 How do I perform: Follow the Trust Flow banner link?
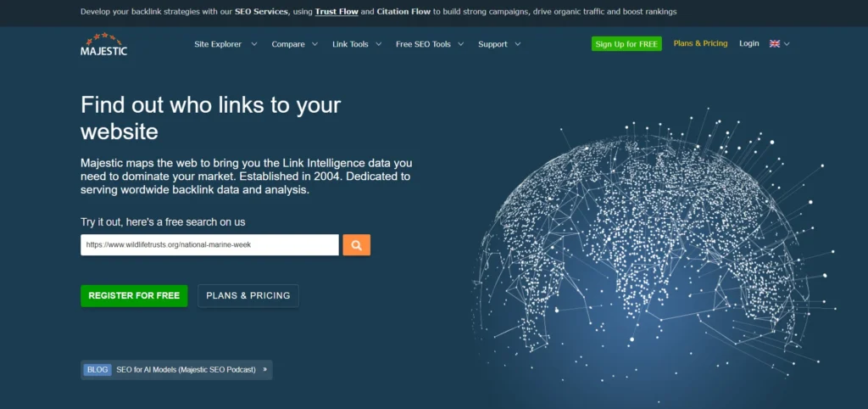(337, 11)
